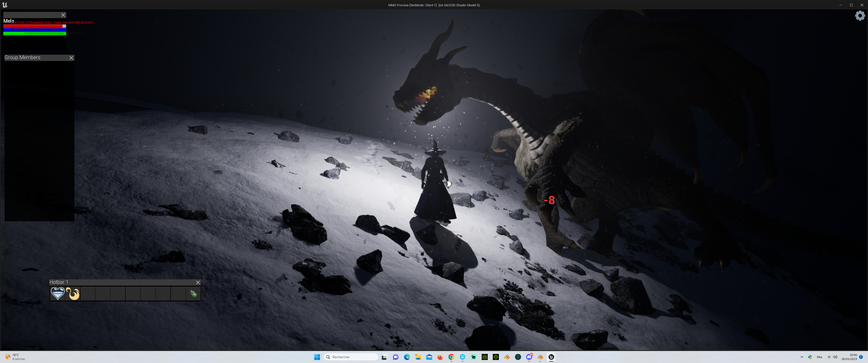Activate the golden swirl skill in Hotbar 1
The height and width of the screenshot is (363, 868).
[x=73, y=293]
